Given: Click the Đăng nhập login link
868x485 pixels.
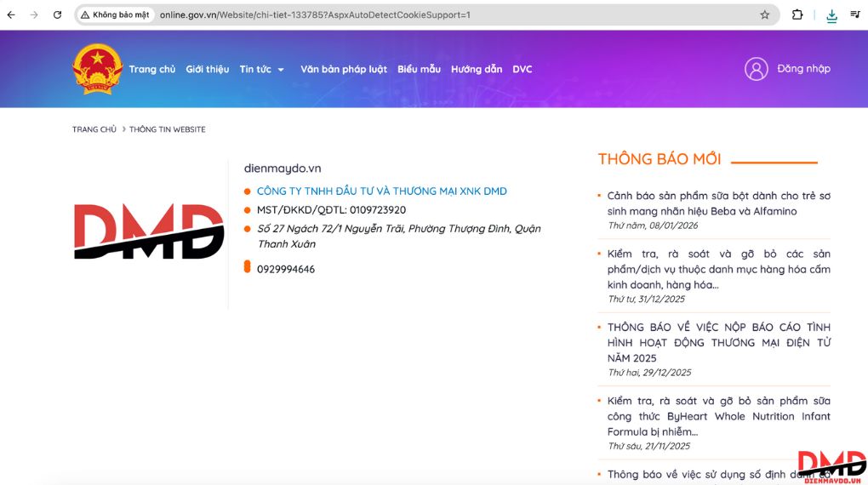Looking at the screenshot, I should [x=804, y=69].
